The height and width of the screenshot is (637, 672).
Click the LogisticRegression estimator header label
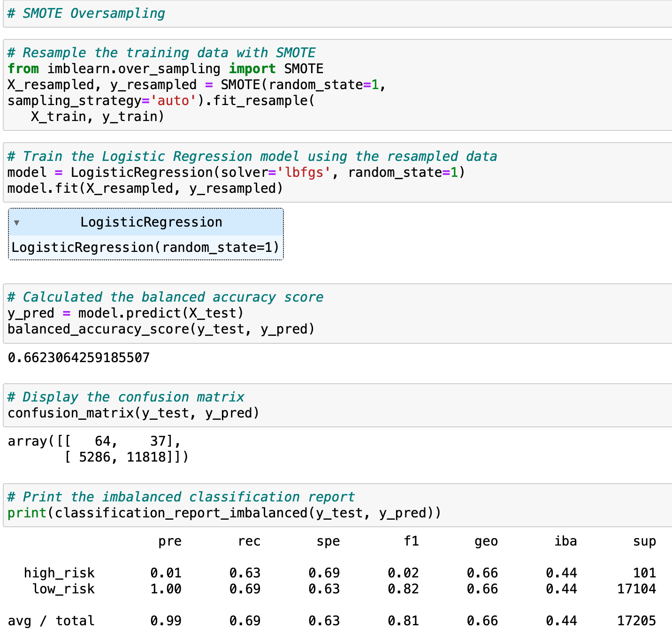(x=151, y=222)
